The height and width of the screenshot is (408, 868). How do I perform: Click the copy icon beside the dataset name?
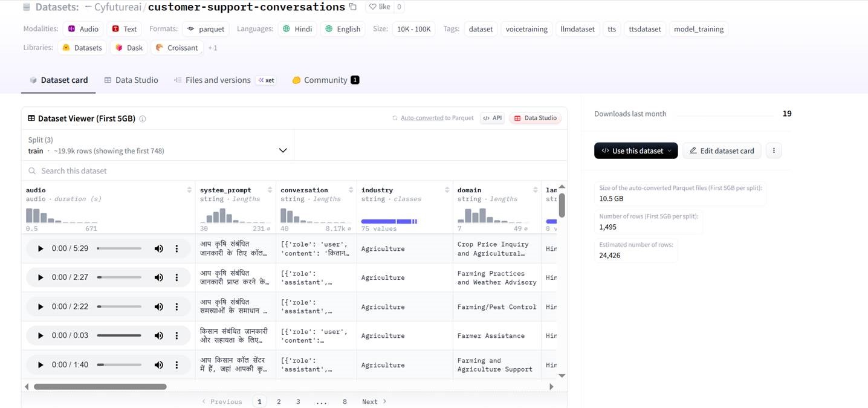pos(352,7)
